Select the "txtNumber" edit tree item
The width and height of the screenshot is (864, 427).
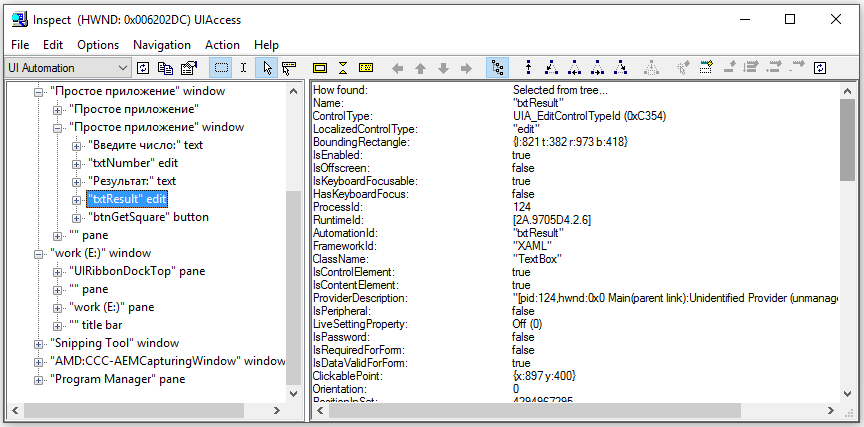[x=133, y=163]
